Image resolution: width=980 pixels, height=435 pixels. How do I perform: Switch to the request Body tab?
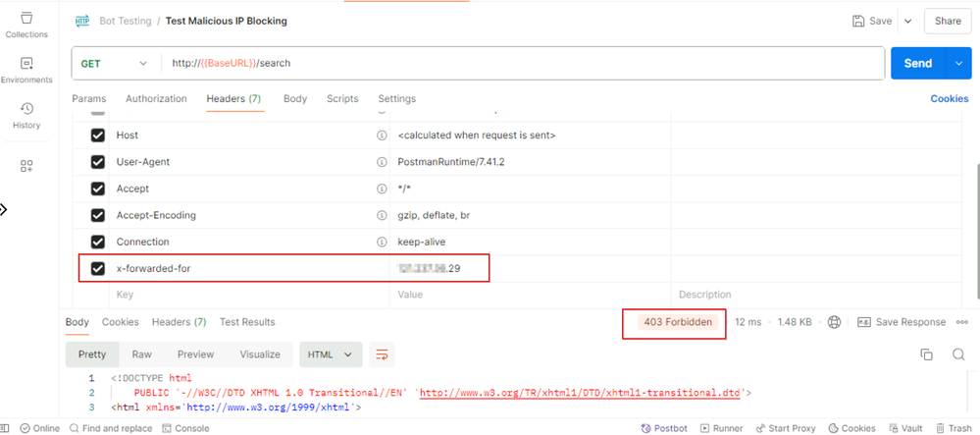(295, 99)
